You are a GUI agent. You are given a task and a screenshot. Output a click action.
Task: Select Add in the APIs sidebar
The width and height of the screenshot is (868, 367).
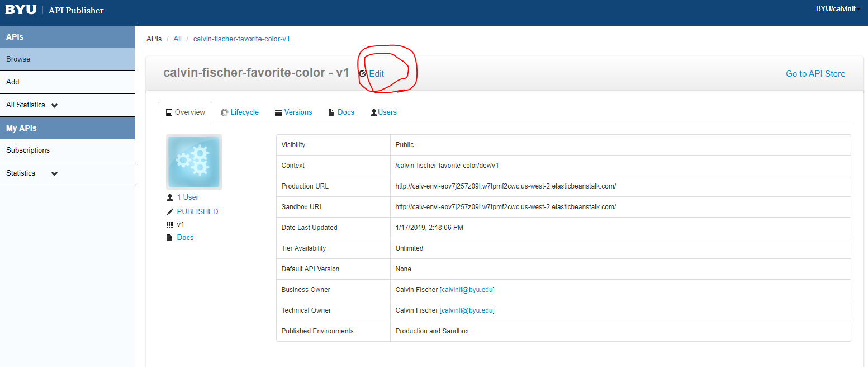click(67, 82)
